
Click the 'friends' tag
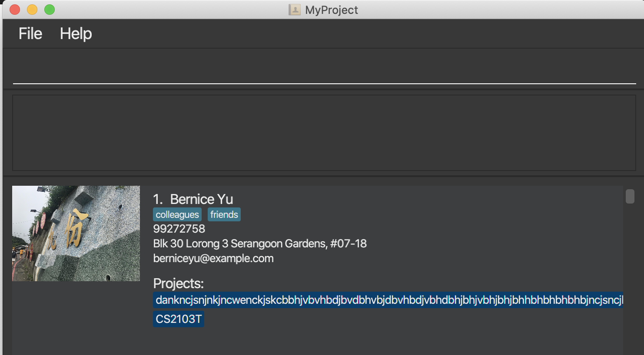coord(224,214)
